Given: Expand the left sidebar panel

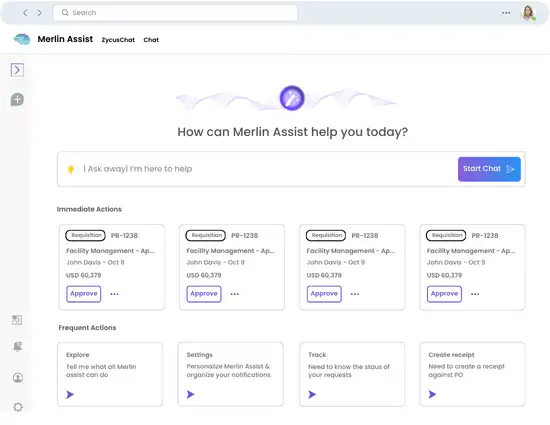Looking at the screenshot, I should [17, 70].
